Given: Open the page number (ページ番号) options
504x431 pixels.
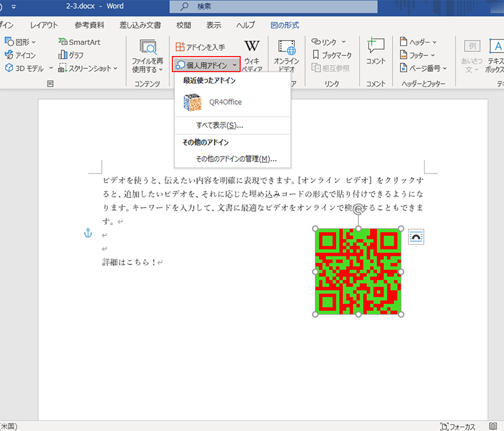Looking at the screenshot, I should [423, 68].
